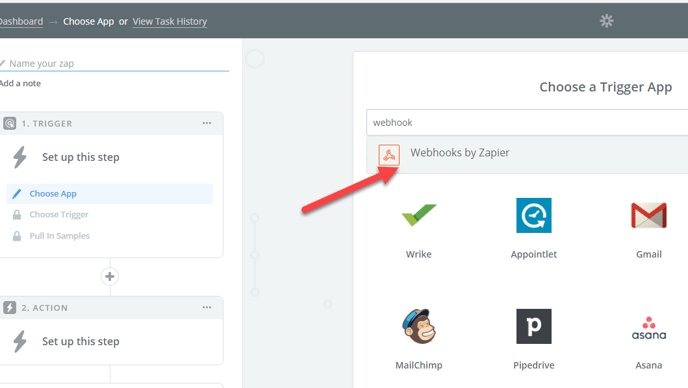Screen dimensions: 688x388
Task: Open the Trigger step options menu
Action: click(x=207, y=123)
